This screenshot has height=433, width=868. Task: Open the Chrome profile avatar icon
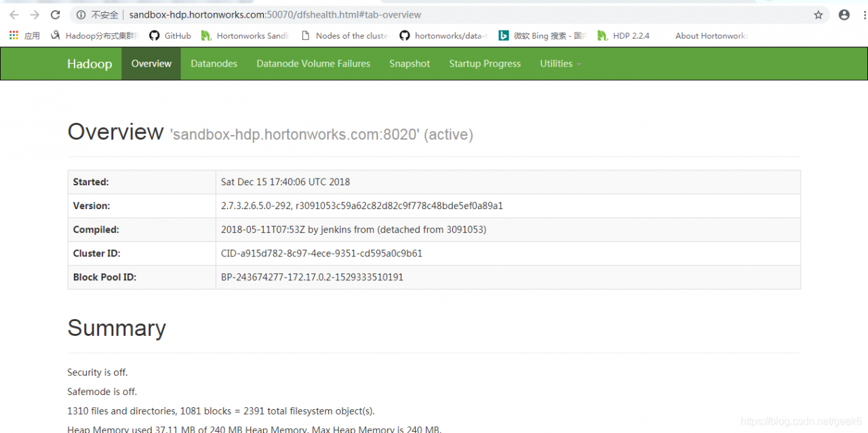click(x=844, y=15)
